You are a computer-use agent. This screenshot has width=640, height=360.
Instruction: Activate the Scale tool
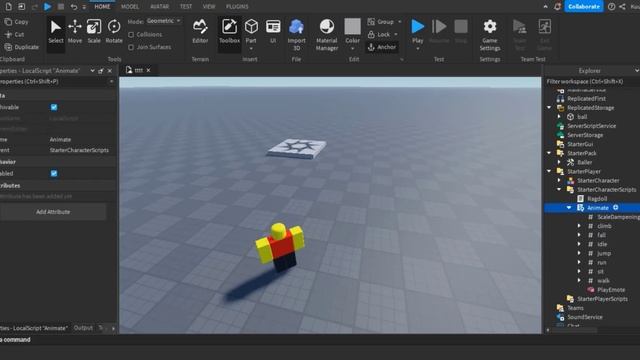pyautogui.click(x=94, y=32)
